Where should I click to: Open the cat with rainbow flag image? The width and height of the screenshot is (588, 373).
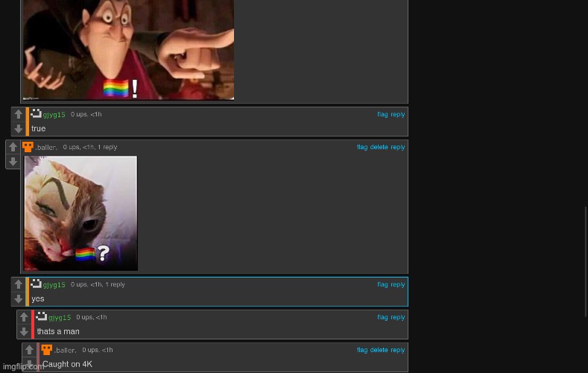pos(80,213)
